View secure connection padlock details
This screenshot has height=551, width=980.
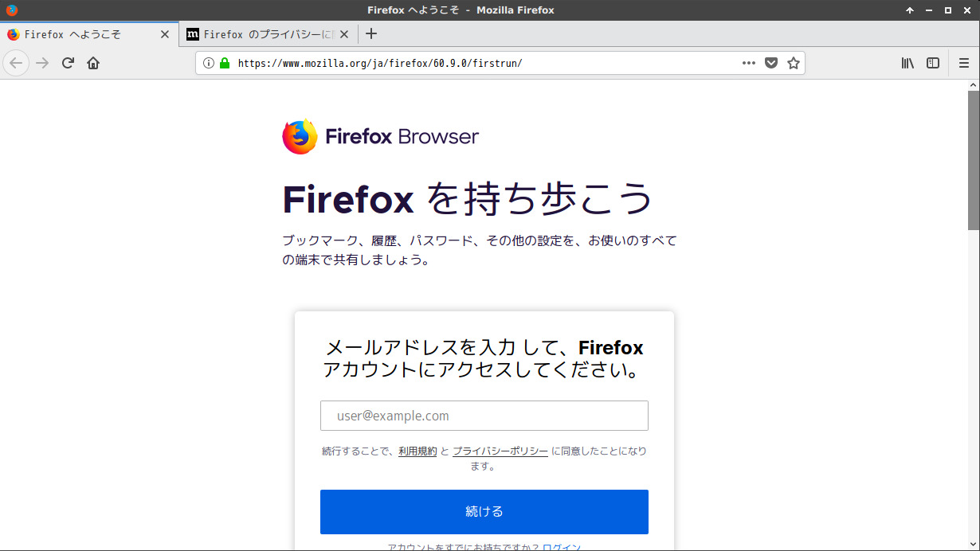[x=225, y=63]
